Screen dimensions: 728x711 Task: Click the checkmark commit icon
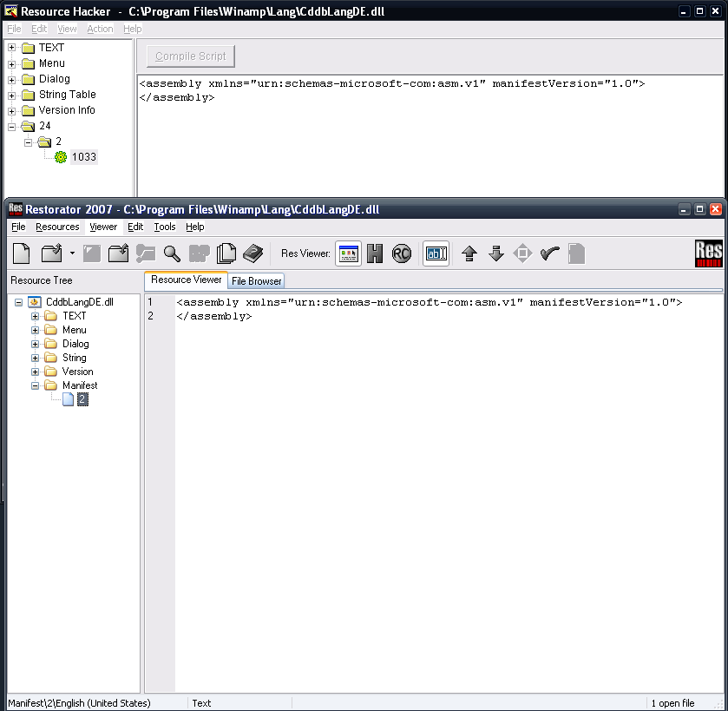point(550,253)
